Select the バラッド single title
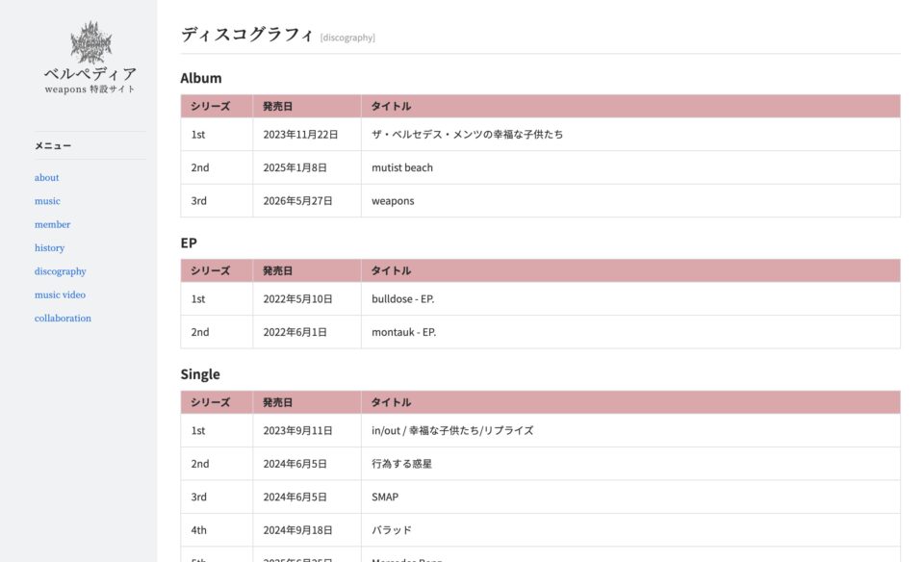Image resolution: width=924 pixels, height=562 pixels. click(392, 530)
